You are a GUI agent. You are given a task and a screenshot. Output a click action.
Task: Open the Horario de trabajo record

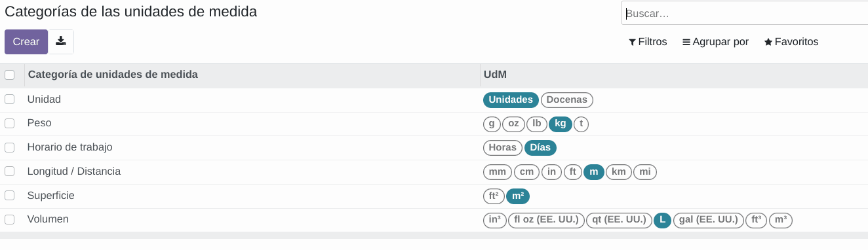click(69, 147)
